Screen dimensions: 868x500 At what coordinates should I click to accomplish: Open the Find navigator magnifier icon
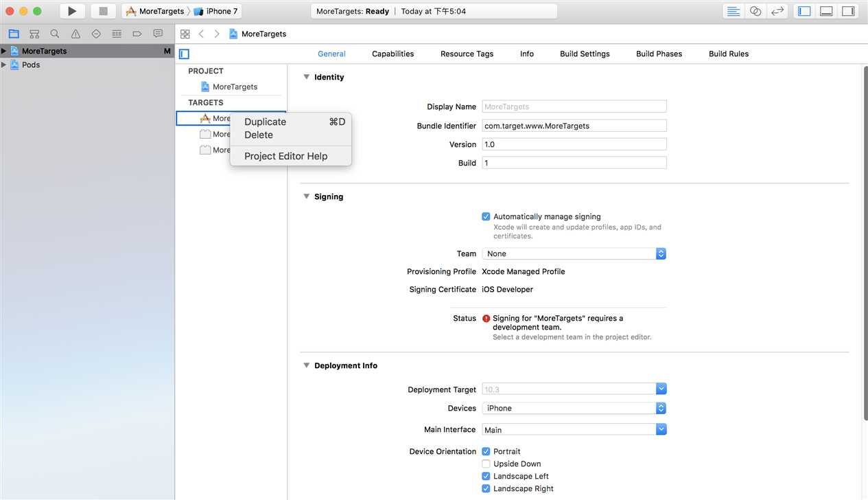tap(55, 34)
